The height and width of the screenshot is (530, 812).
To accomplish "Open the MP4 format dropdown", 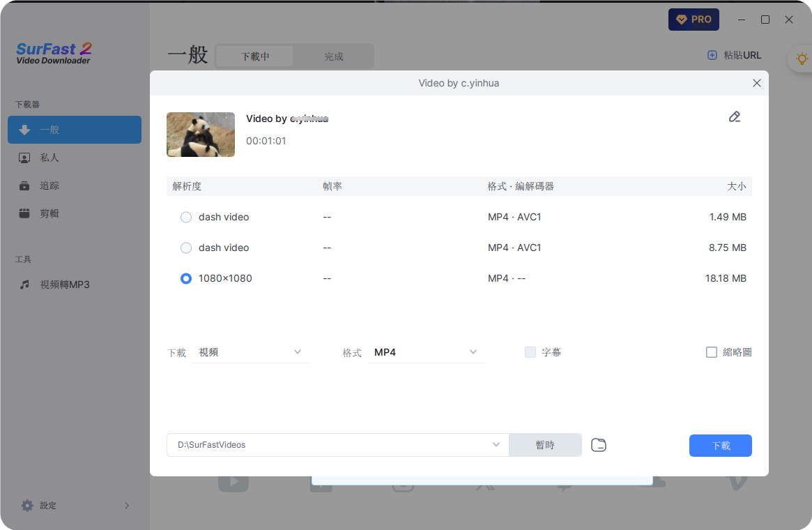I will pyautogui.click(x=425, y=352).
